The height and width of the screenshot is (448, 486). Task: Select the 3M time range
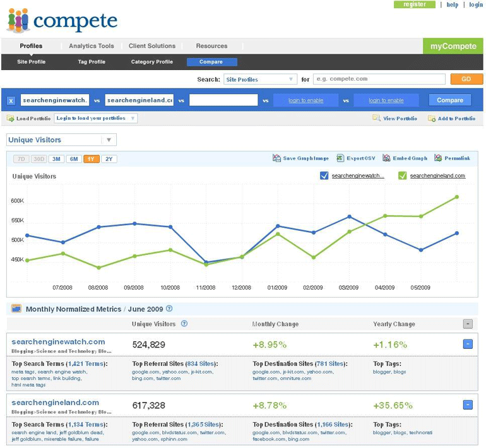(x=56, y=159)
